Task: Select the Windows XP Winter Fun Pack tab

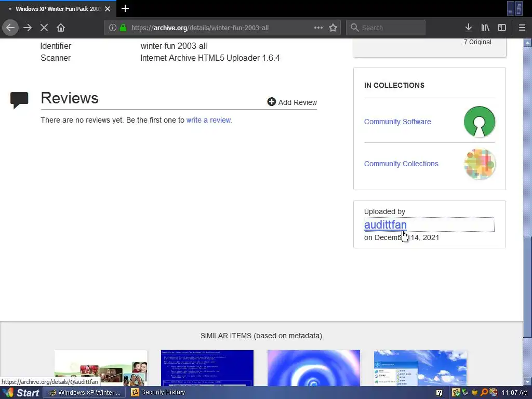Action: [x=58, y=9]
